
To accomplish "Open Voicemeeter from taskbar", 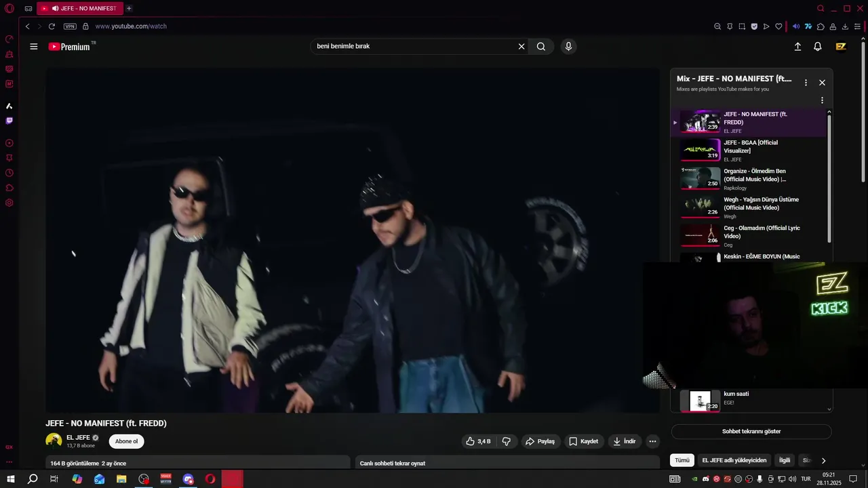I will pyautogui.click(x=166, y=479).
